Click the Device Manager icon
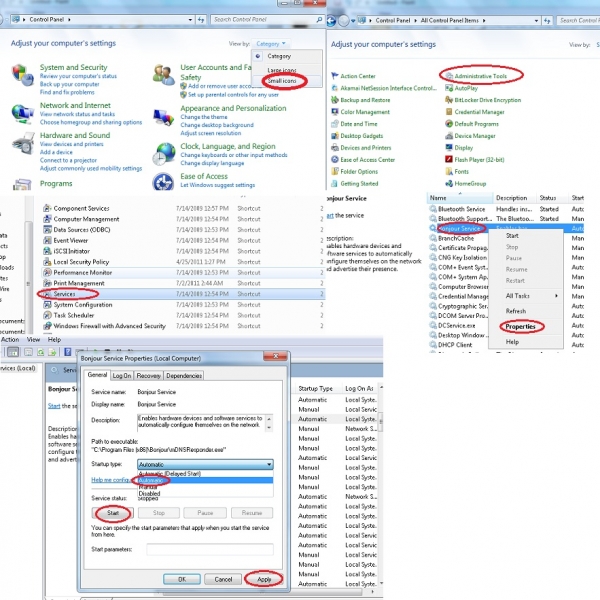The width and height of the screenshot is (600, 600). (449, 135)
